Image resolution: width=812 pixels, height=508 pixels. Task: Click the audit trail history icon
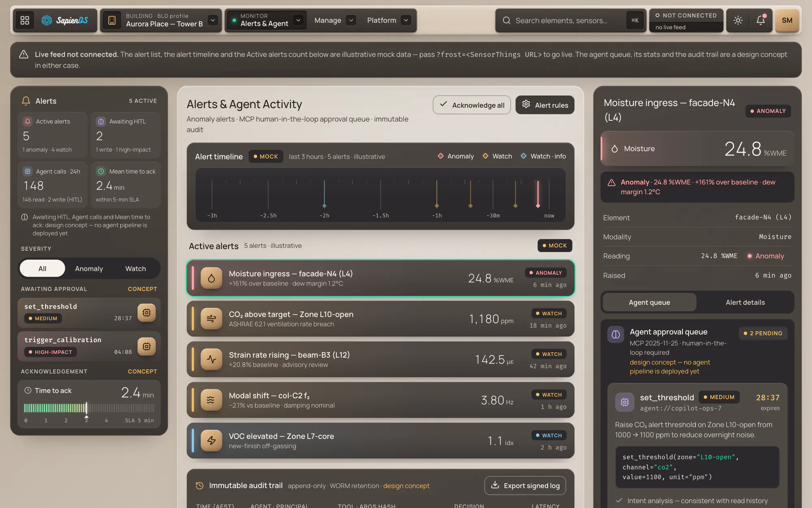(x=199, y=485)
